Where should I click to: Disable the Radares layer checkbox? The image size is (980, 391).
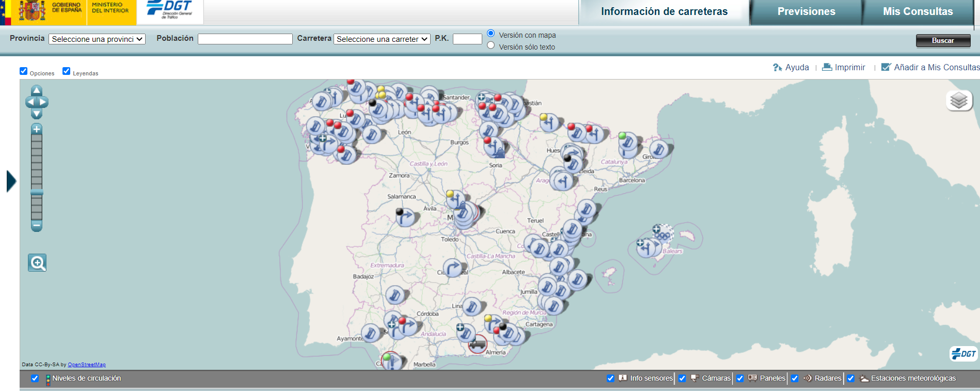coord(795,379)
